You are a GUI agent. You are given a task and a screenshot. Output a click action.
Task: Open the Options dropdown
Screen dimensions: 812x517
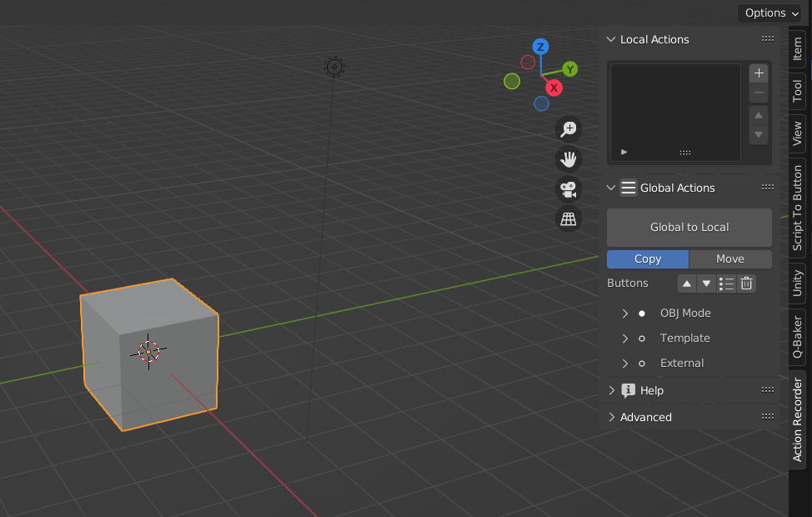pos(772,13)
